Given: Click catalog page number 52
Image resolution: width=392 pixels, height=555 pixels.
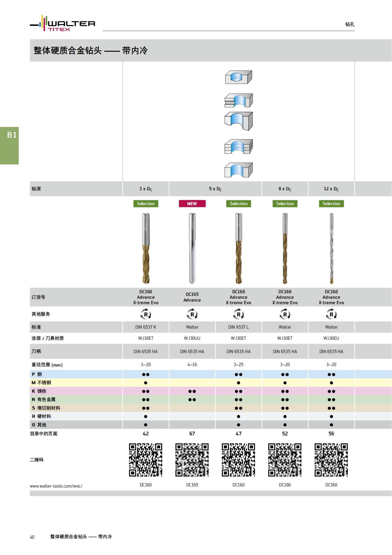Looking at the screenshot, I should (285, 433).
